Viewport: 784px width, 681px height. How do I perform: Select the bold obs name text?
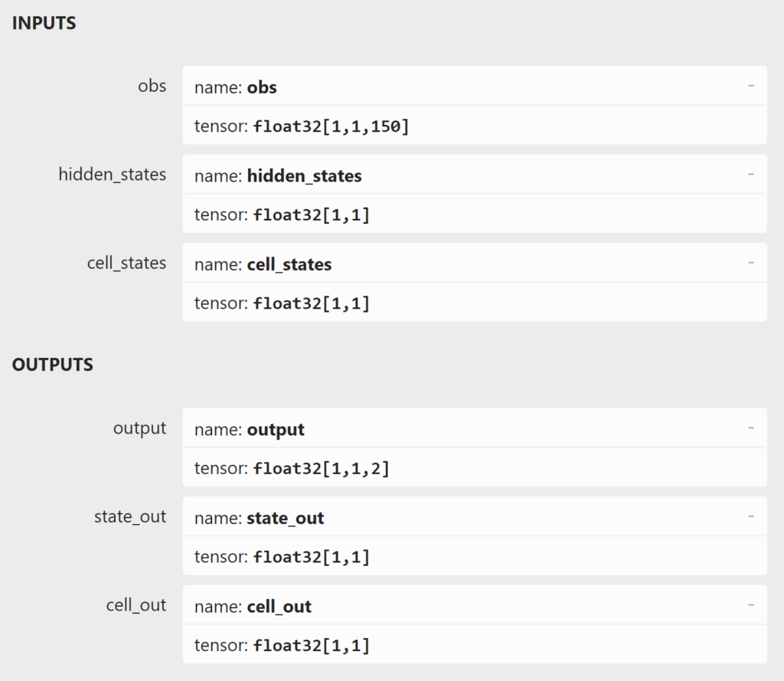(264, 87)
